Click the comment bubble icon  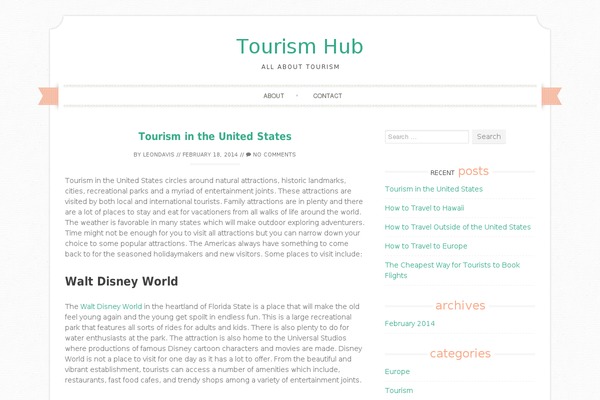(x=248, y=155)
